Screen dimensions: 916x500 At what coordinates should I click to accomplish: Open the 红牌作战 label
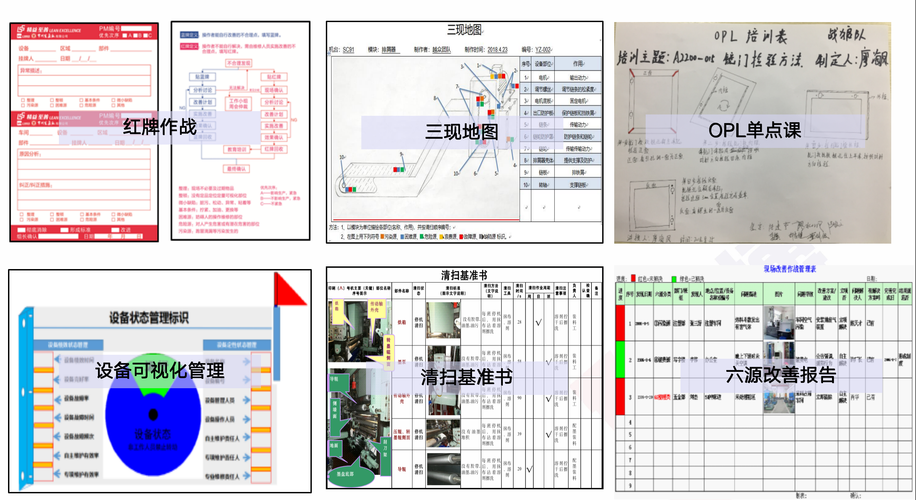tap(160, 129)
